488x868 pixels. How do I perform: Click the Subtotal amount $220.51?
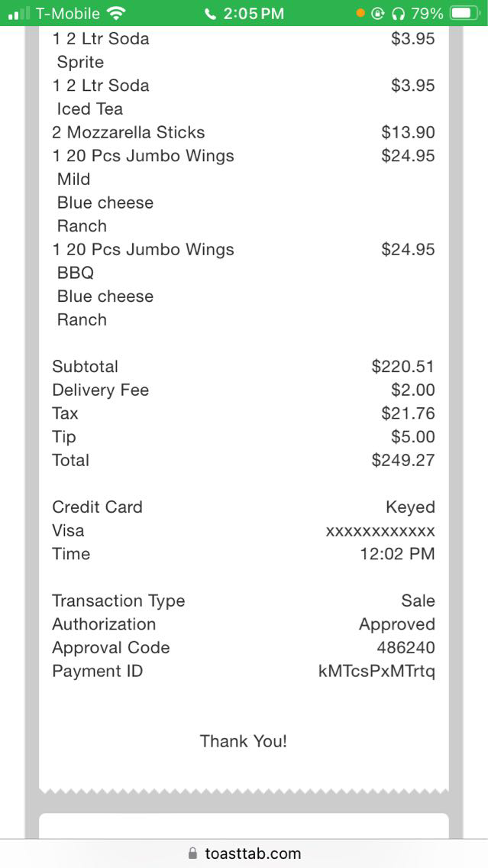click(402, 367)
